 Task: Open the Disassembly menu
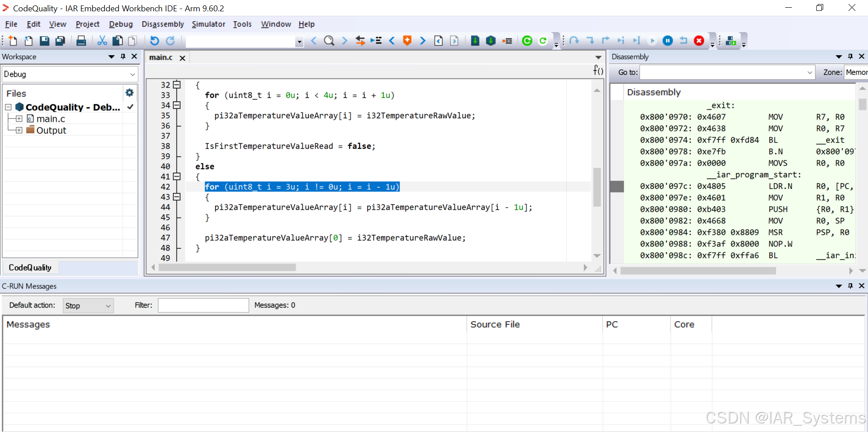(x=163, y=24)
